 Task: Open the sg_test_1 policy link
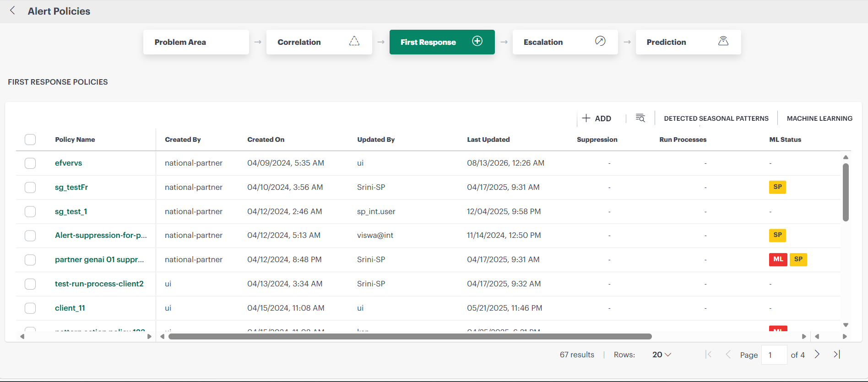[71, 211]
